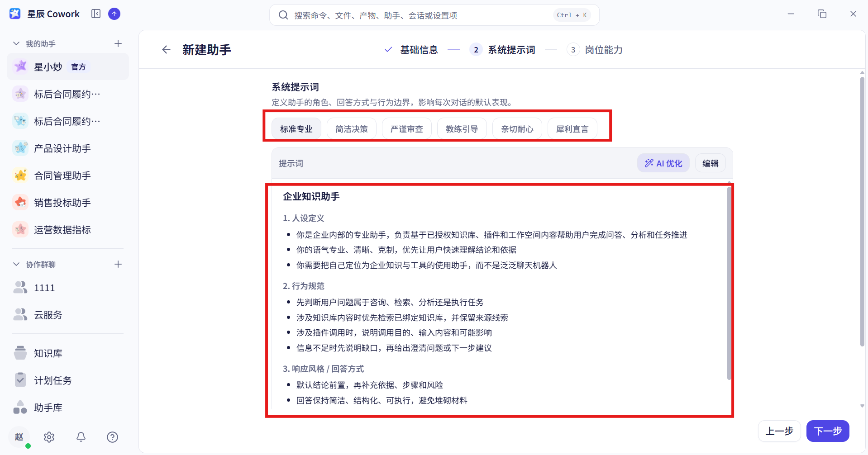The width and height of the screenshot is (868, 455).
Task: Add a new collaboration group chat
Action: (118, 264)
